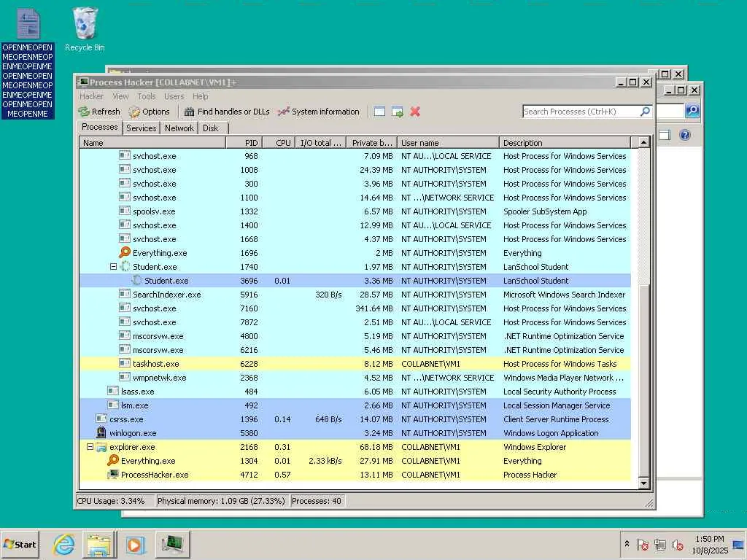Sort by the Private bytes column header
Image resolution: width=747 pixels, height=560 pixels.
pyautogui.click(x=371, y=143)
